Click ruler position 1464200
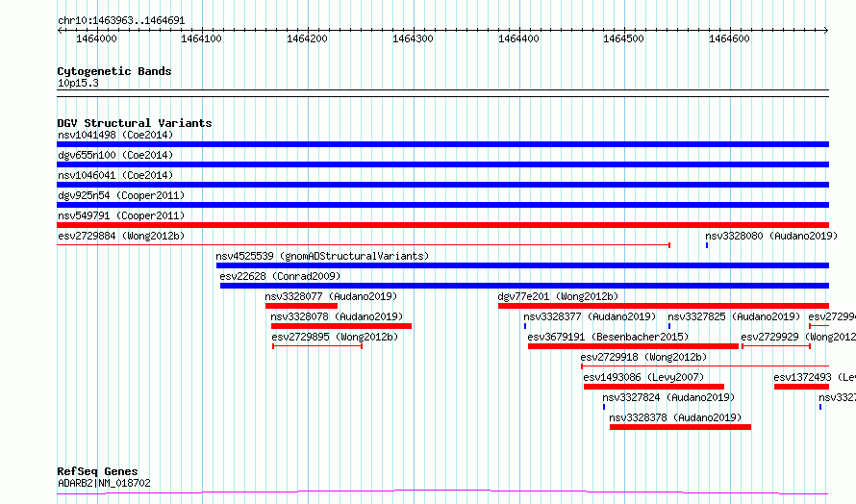Screen dimensions: 856x504 click(308, 38)
